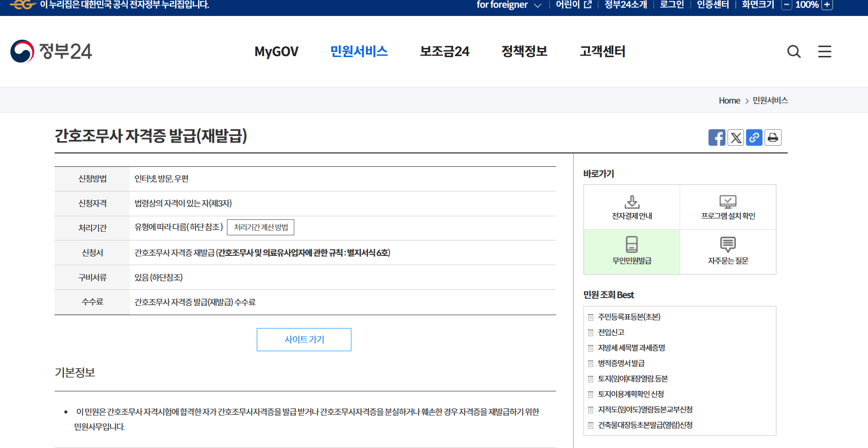Open 전자결제 안내 shortcut
The image size is (868, 448).
pos(632,207)
